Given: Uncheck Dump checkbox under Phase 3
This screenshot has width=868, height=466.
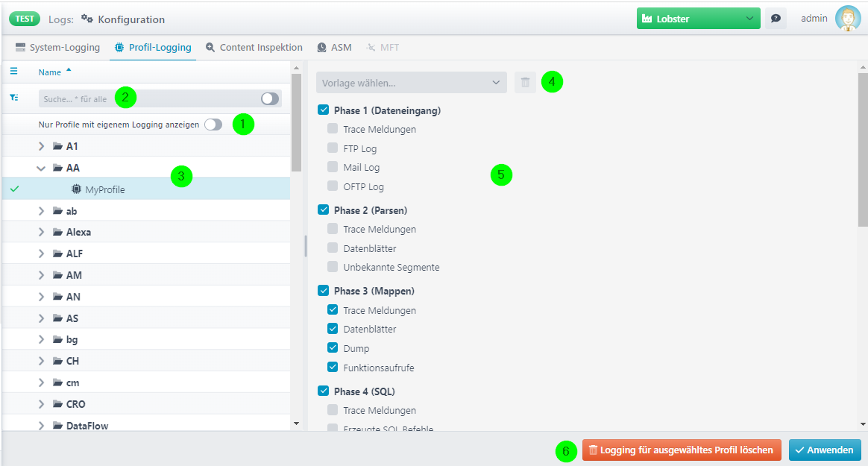Looking at the screenshot, I should 332,347.
